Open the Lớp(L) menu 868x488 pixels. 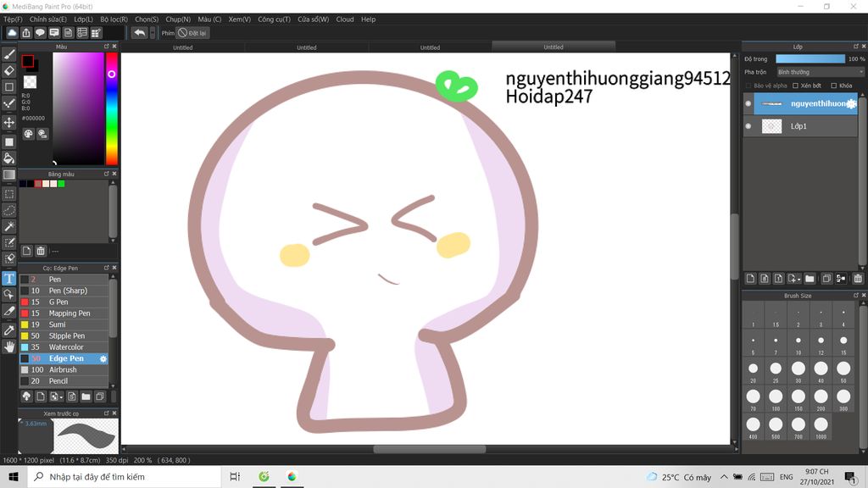point(83,19)
